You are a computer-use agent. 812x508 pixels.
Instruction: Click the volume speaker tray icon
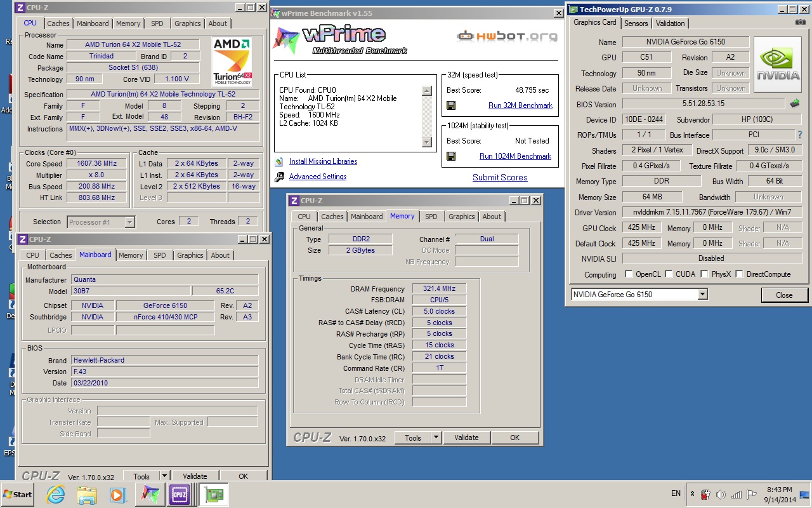pyautogui.click(x=721, y=495)
